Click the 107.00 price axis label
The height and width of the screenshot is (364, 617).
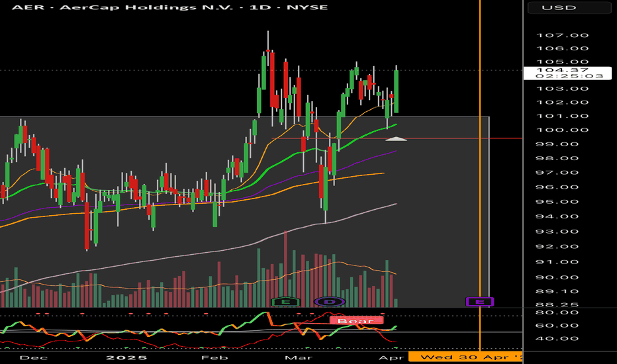(x=562, y=36)
